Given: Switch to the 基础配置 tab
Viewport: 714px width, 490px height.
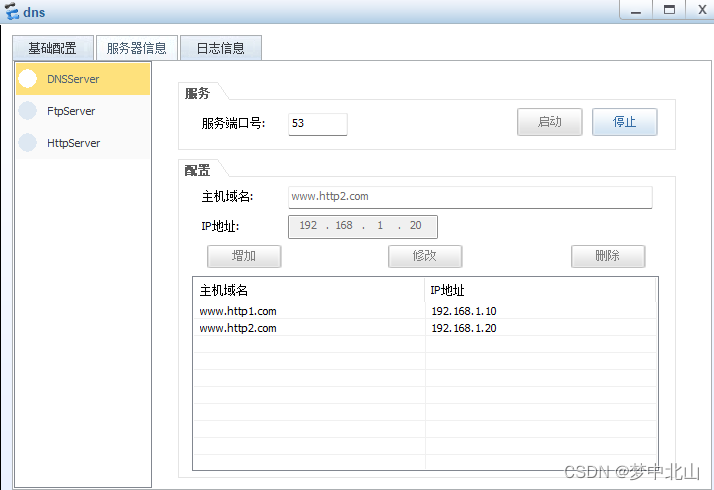Looking at the screenshot, I should point(53,48).
